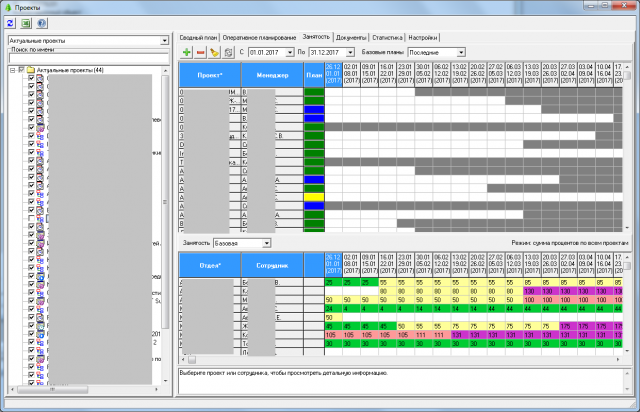
Task: Close the Проекты window
Action: point(624,5)
